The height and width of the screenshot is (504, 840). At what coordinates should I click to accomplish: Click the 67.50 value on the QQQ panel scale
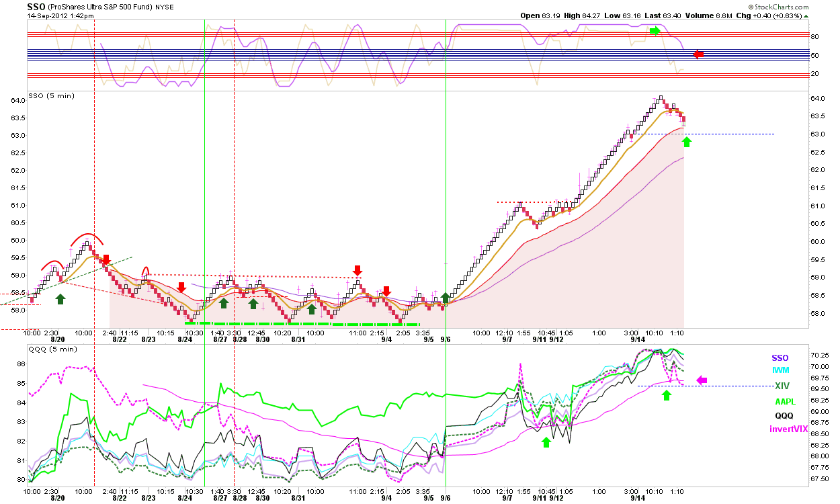point(820,478)
